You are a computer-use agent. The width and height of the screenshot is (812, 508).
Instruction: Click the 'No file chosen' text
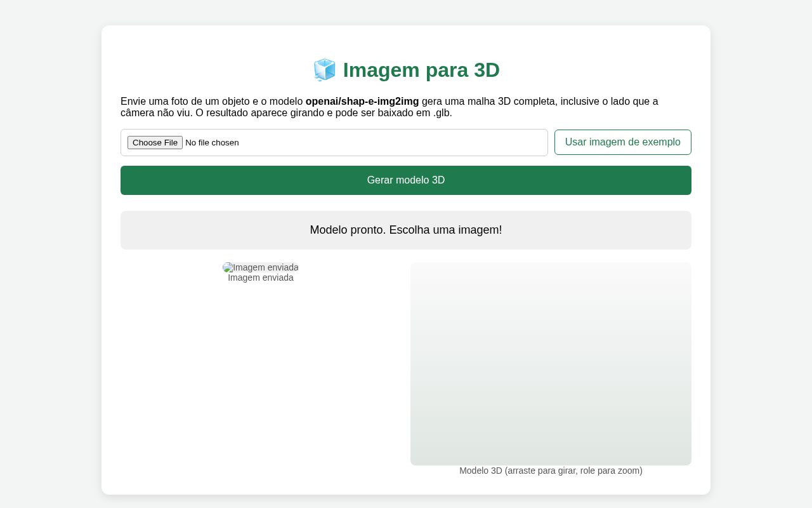(212, 143)
